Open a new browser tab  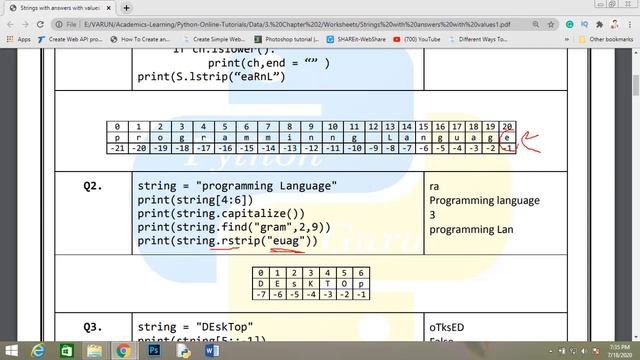coord(127,8)
